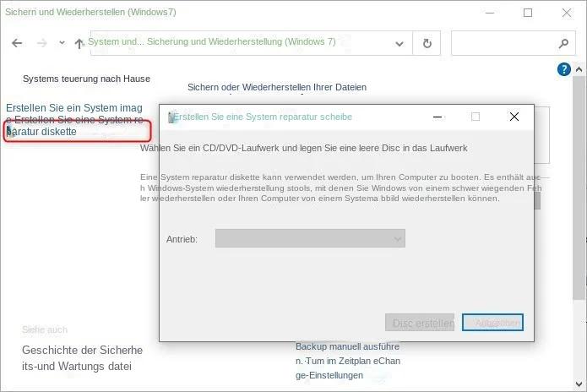Open the Antrieb drive dropdown
Screen dimensions: 587x392
click(310, 238)
